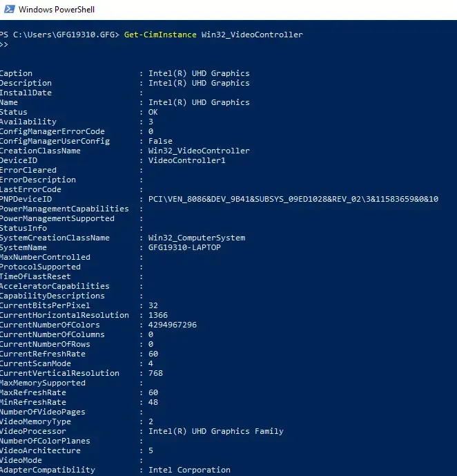The image size is (457, 476).
Task: Click the CurrentNumberOfColors value 4294967296
Action: tap(173, 325)
